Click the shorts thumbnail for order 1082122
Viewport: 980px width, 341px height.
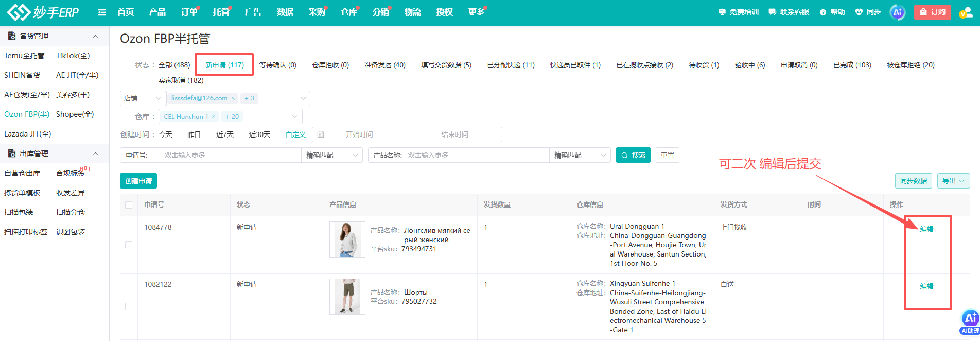coord(347,297)
